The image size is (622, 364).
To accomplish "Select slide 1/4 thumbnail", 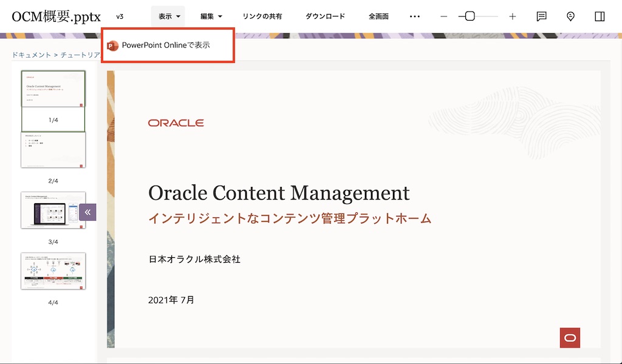I will [x=53, y=89].
